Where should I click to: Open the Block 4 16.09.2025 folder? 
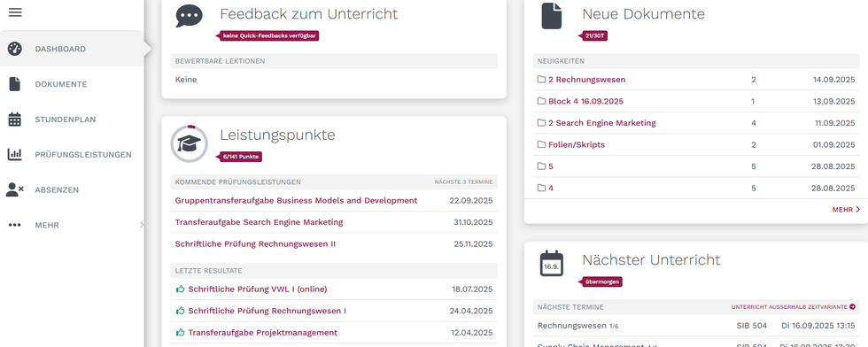pos(585,101)
